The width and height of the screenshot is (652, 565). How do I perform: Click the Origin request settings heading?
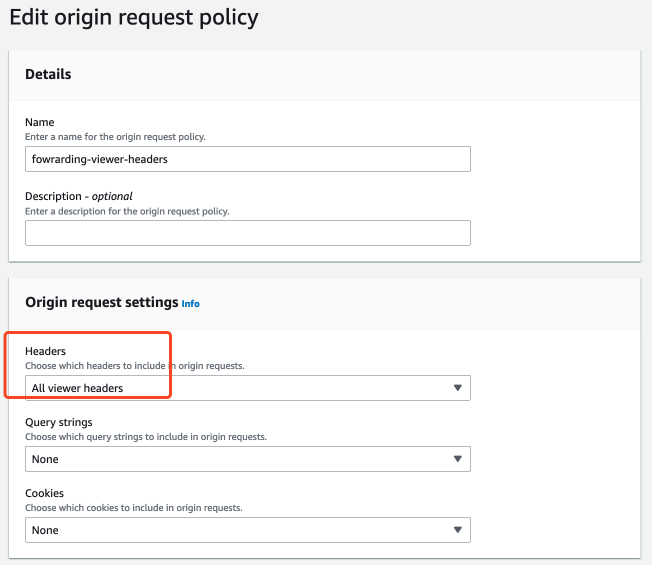(101, 302)
